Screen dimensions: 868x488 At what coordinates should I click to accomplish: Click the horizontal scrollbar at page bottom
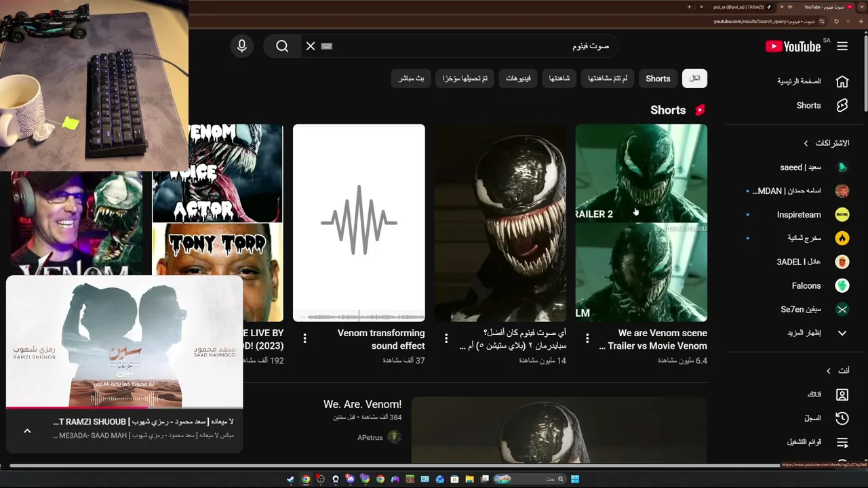(395, 466)
